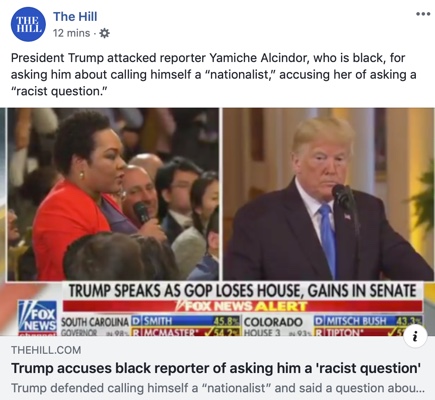Click the gear audience icon beside timestamp

click(104, 33)
